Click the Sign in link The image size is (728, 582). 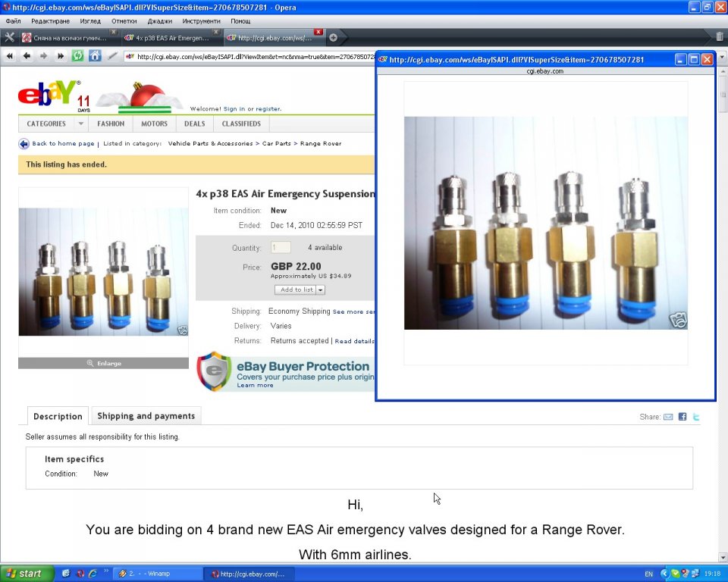coord(234,109)
